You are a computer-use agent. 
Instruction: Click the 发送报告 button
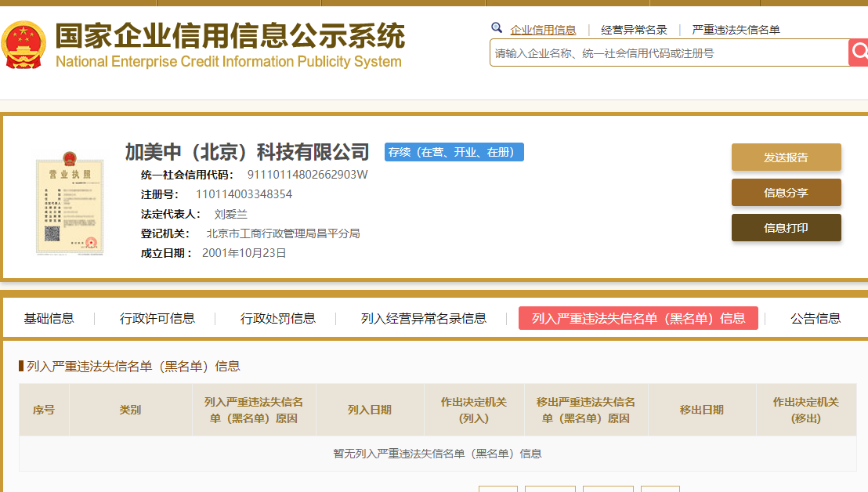coord(786,157)
